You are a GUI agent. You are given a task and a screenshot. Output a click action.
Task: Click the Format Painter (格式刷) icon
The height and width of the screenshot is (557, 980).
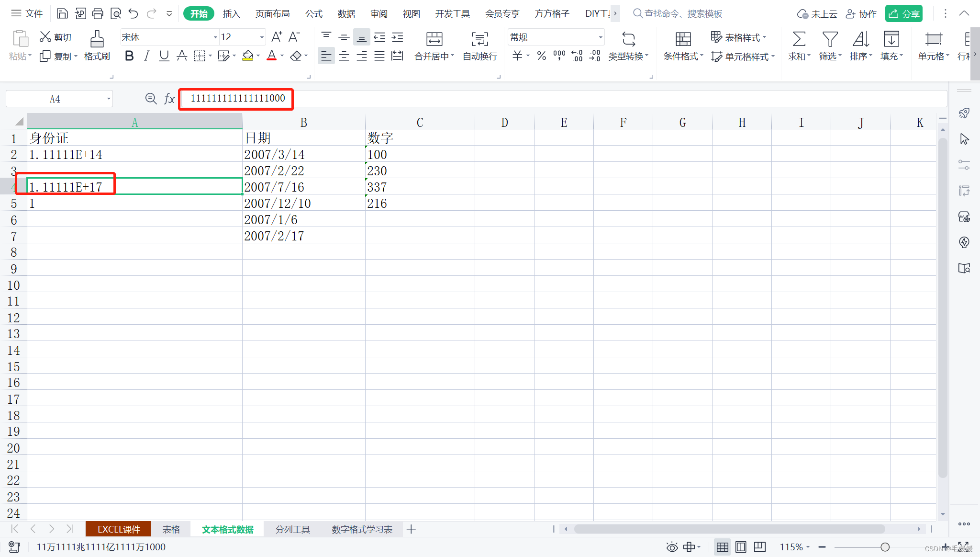(97, 39)
